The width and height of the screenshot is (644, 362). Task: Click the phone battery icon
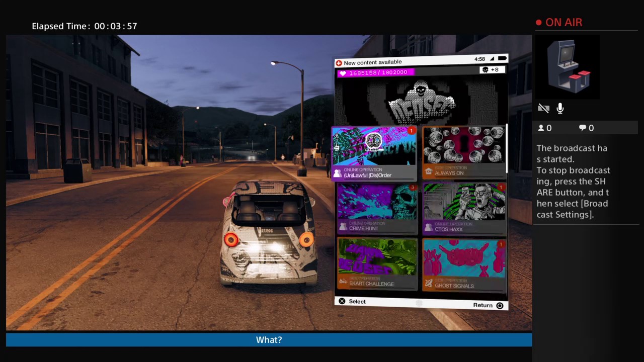502,59
